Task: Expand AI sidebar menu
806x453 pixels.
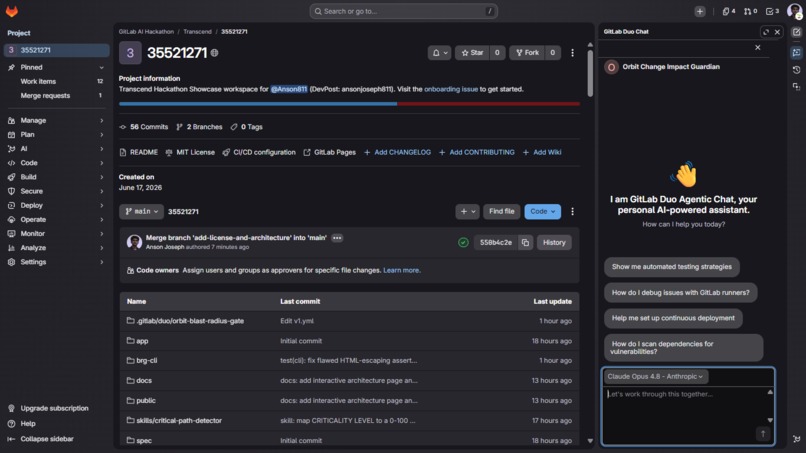Action: pos(56,149)
